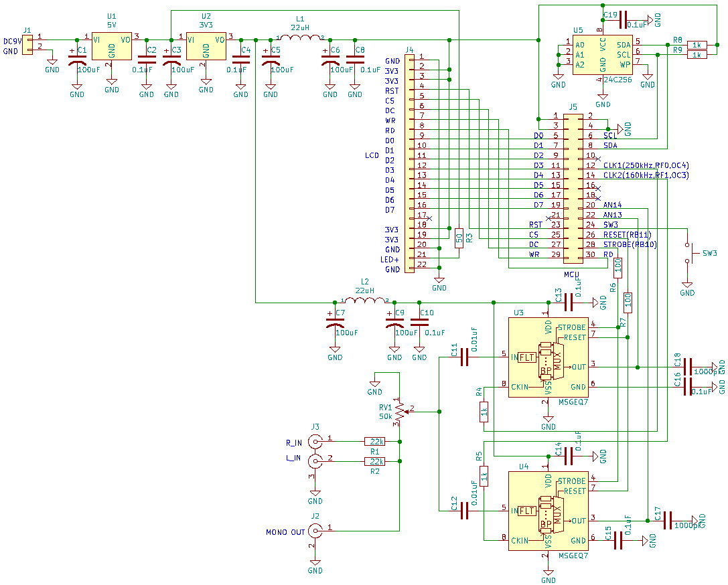Select the C19 0.1uF capacitor

tap(624, 19)
